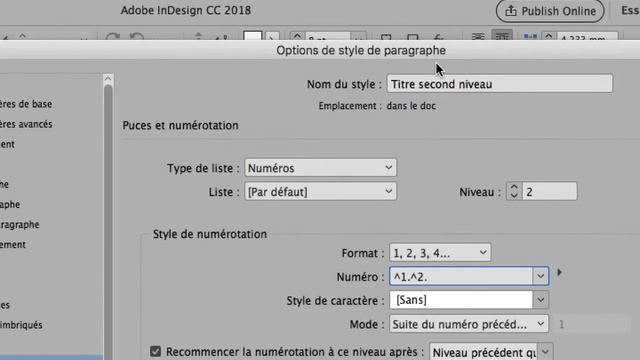Click the sidebar scroll-up arrow
This screenshot has width=640, height=360.
click(x=108, y=78)
